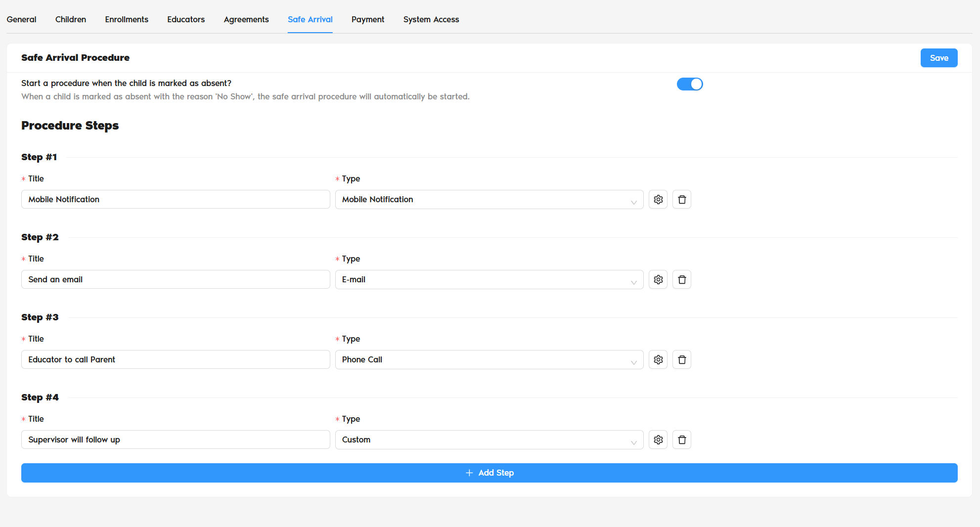The width and height of the screenshot is (980, 527).
Task: Delete the Step #2 email step
Action: [x=682, y=279]
